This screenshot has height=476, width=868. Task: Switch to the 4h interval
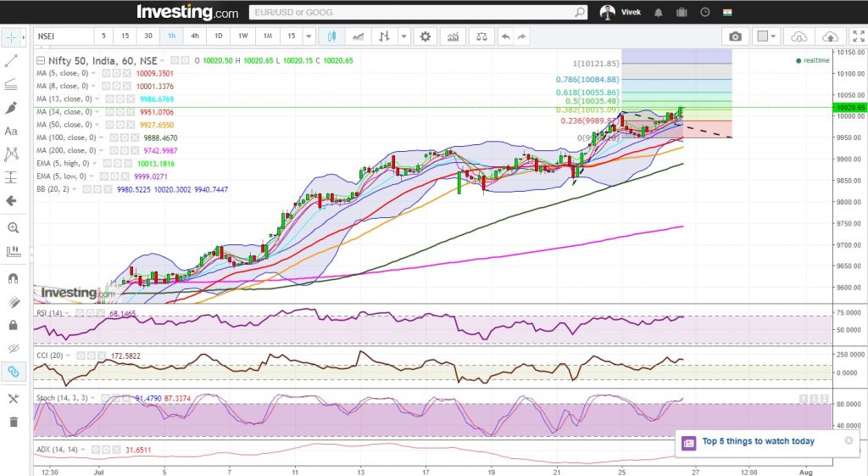pos(195,36)
